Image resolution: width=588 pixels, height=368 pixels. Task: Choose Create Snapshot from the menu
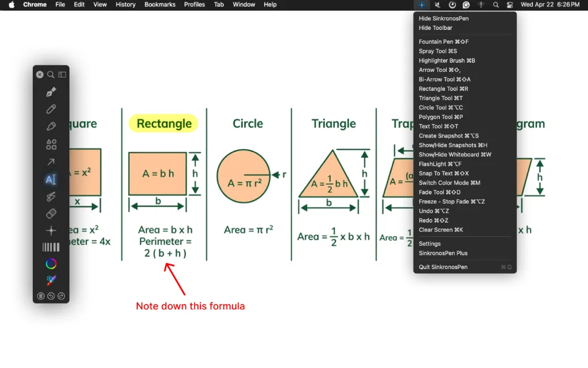click(x=465, y=136)
